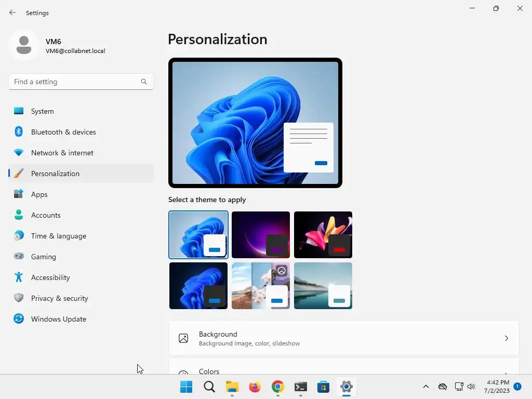Apply the dark blue bloom theme
The width and height of the screenshot is (532, 399).
coord(198,286)
